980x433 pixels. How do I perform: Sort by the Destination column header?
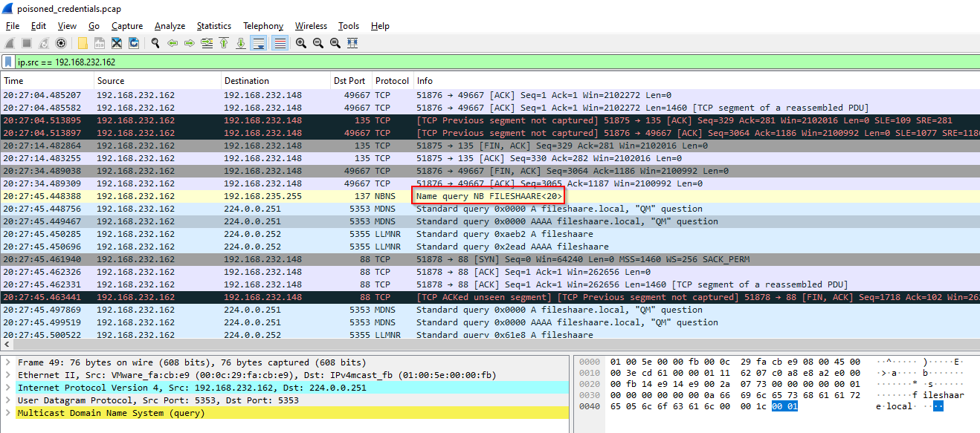276,81
